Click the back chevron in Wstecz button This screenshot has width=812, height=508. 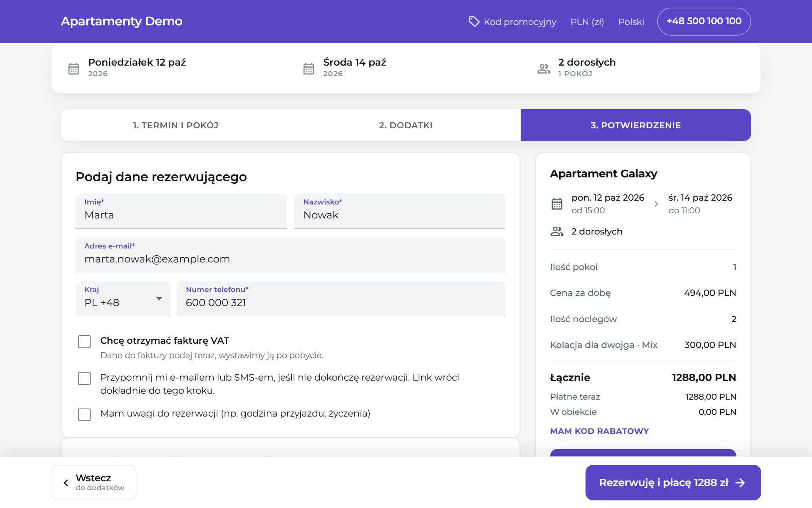point(66,483)
